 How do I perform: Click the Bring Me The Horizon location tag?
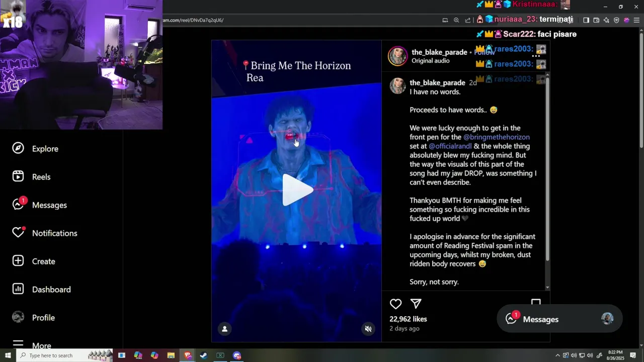[296, 71]
